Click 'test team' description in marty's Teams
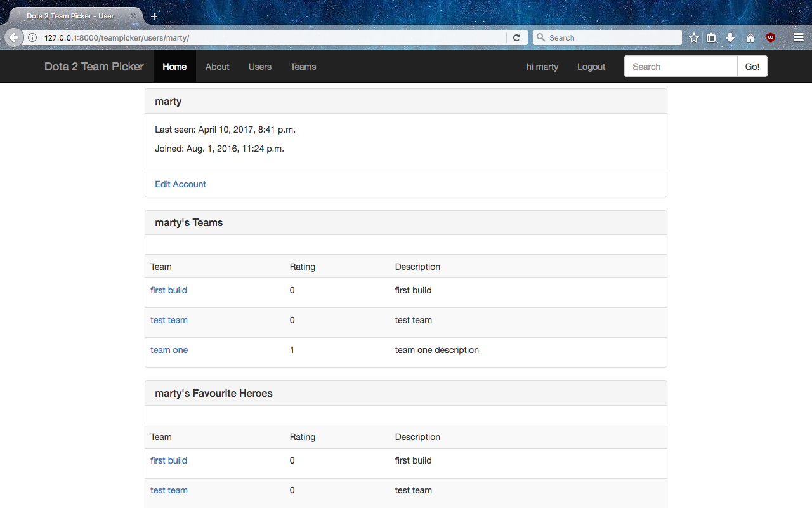812x508 pixels. [x=414, y=320]
